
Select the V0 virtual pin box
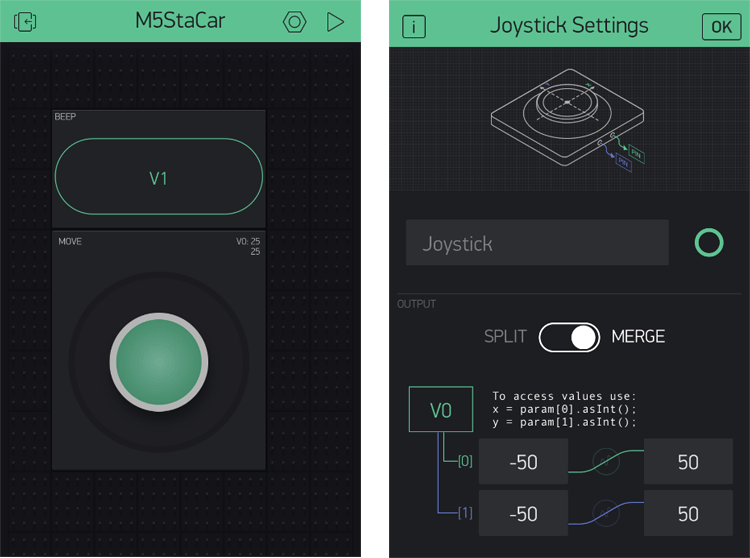pos(441,409)
